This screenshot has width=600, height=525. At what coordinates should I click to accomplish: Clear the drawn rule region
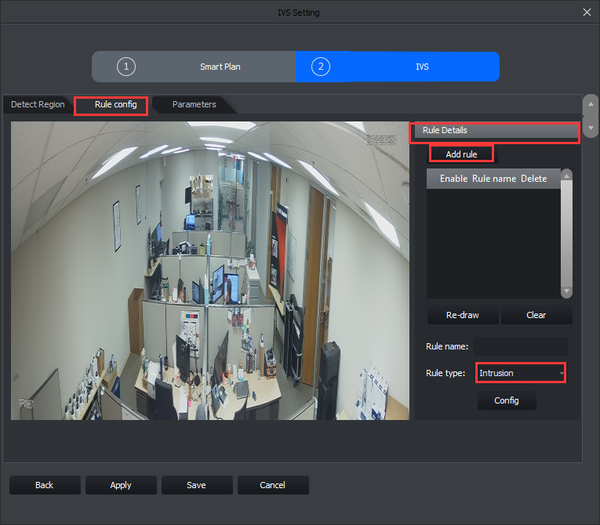coord(536,315)
